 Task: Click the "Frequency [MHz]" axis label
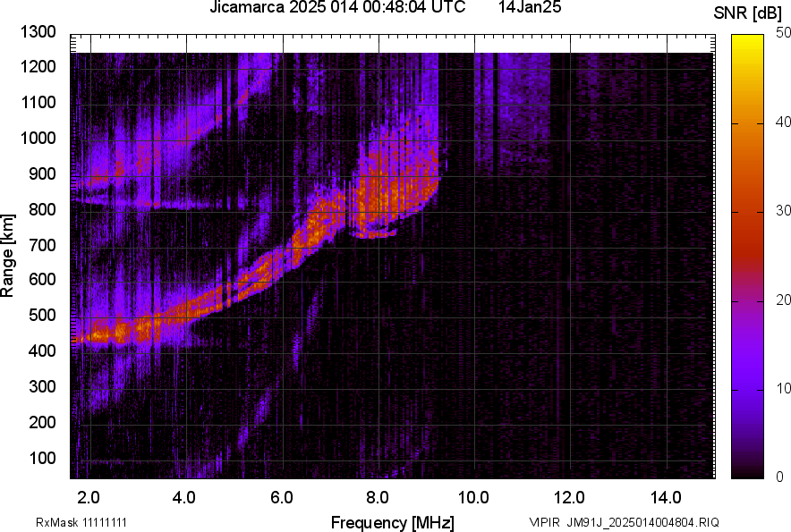point(393,522)
